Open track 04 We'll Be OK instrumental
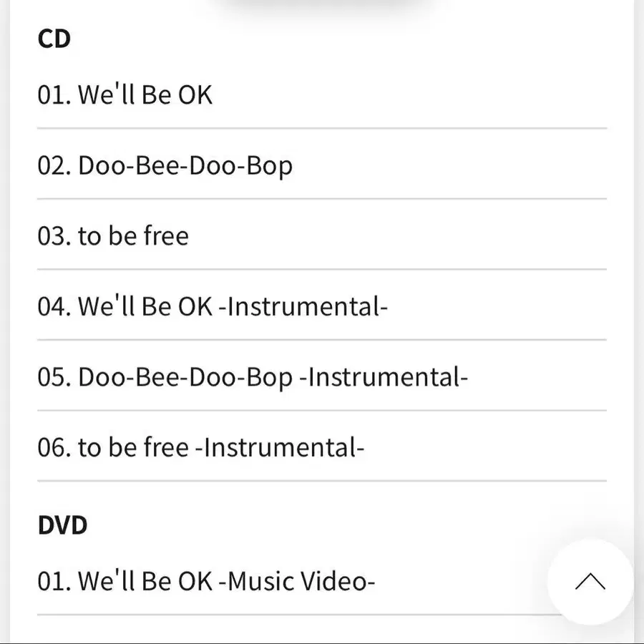Screen dimensions: 644x644 point(322,306)
